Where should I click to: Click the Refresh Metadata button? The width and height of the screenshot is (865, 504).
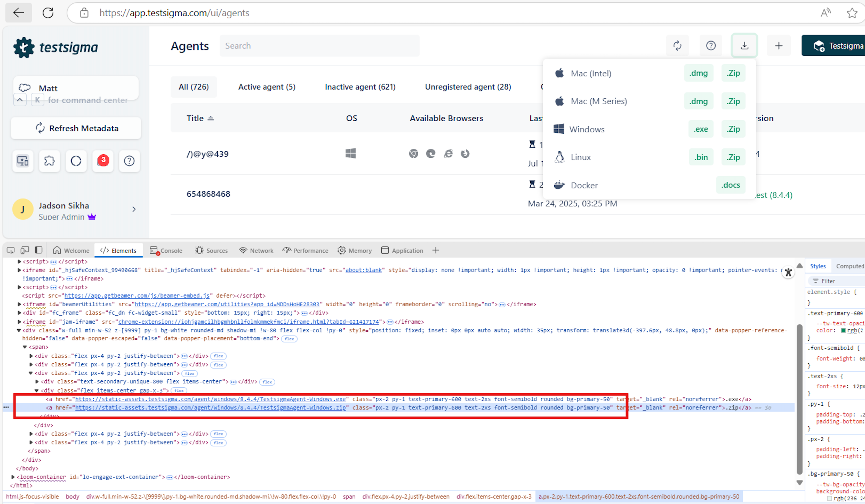click(x=76, y=128)
